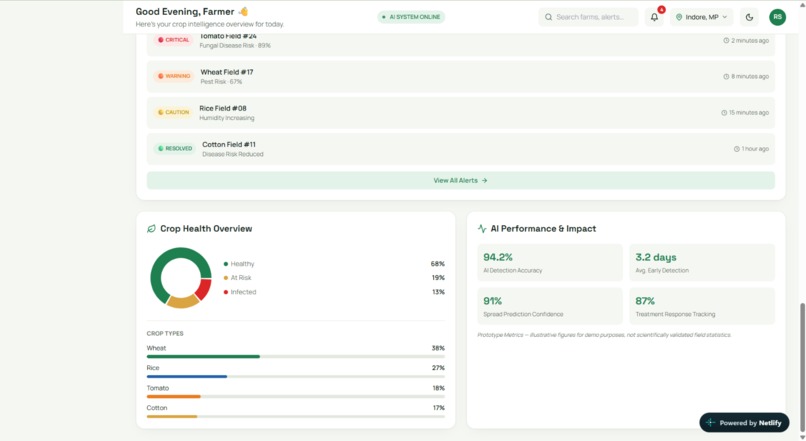
Task: Click the View All Alerts button
Action: 461,180
